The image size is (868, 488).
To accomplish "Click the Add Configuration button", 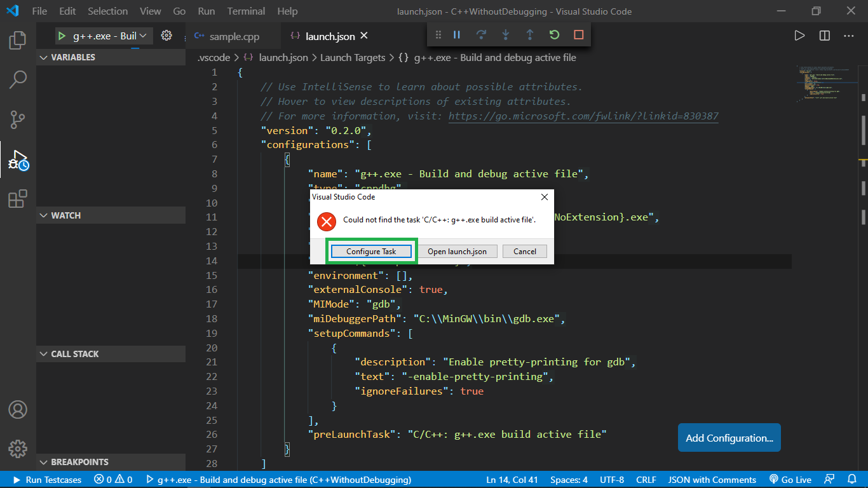I will pyautogui.click(x=729, y=438).
